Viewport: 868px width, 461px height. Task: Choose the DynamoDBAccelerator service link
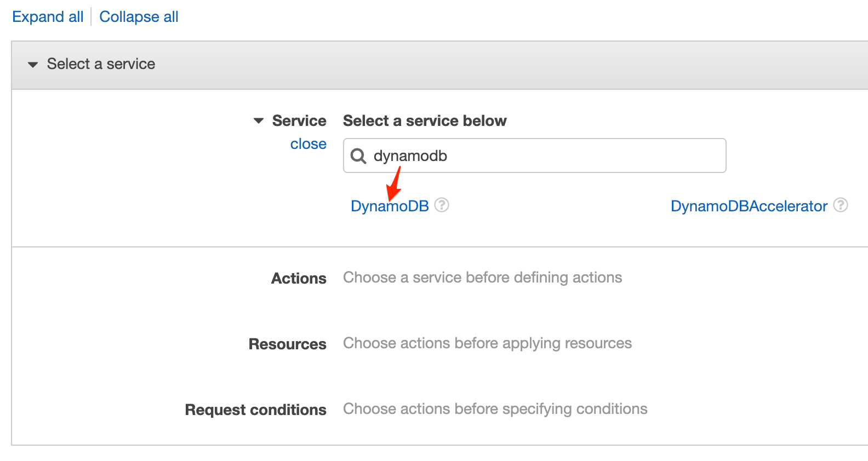click(749, 206)
